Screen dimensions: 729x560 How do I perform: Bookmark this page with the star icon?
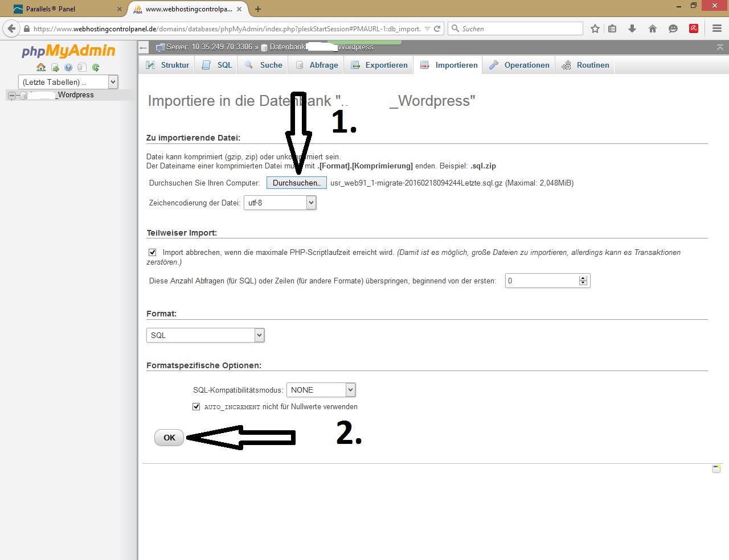[595, 28]
